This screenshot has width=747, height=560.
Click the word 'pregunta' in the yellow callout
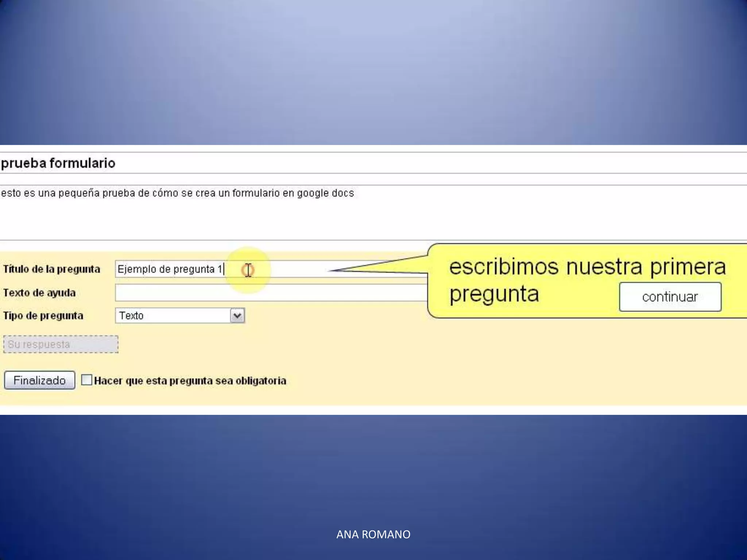[494, 294]
